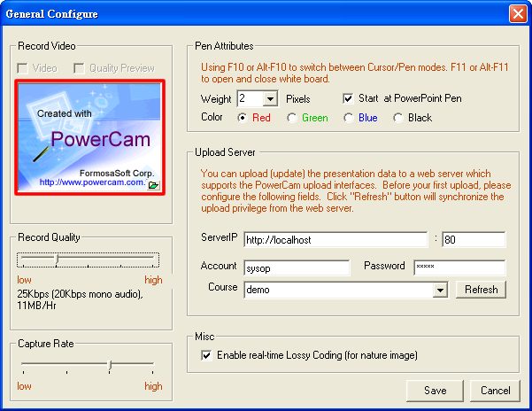Toggle Start at PowerPoint Pen checkbox

click(x=348, y=98)
